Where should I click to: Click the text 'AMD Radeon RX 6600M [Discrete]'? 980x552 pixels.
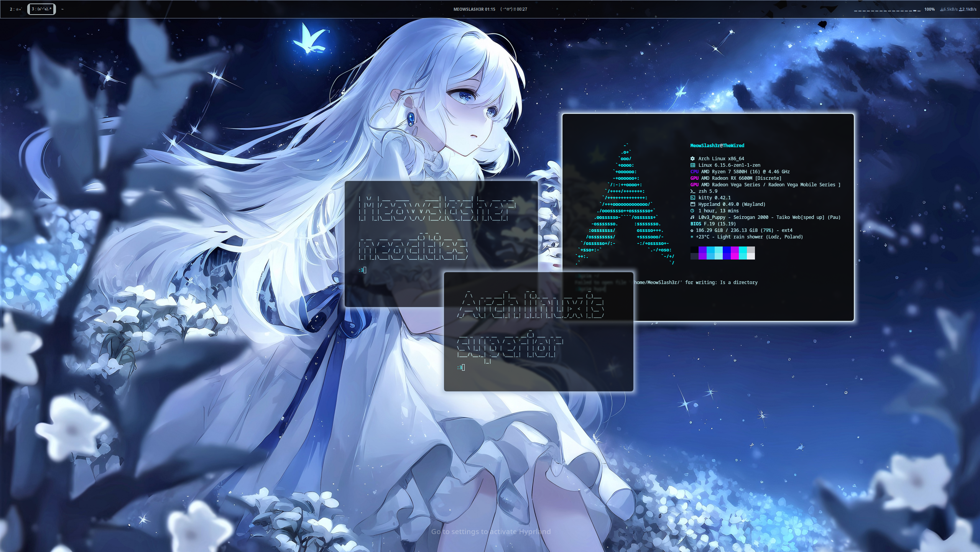[741, 178]
